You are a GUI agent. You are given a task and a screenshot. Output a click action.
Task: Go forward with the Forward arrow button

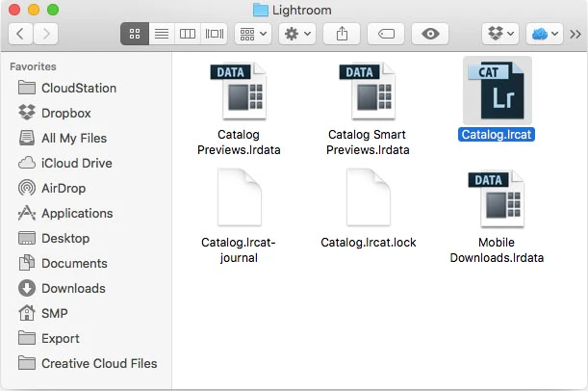[x=46, y=34]
